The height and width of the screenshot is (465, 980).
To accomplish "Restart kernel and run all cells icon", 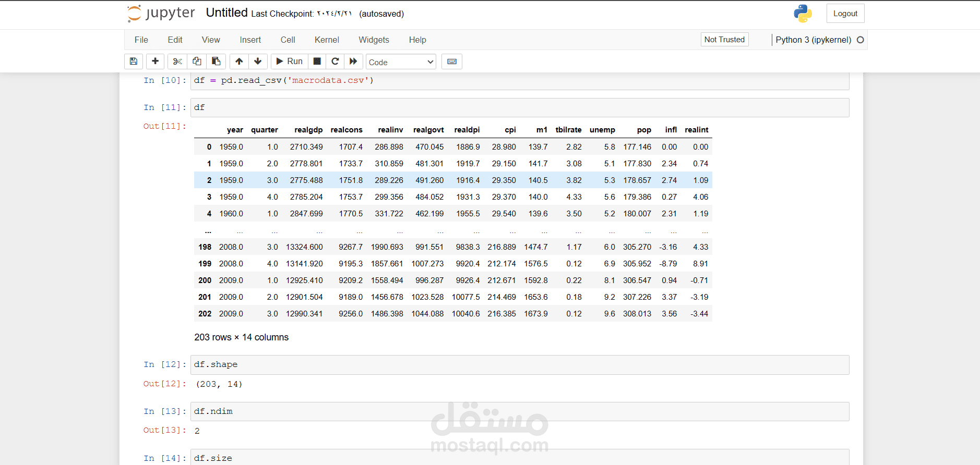I will pos(353,62).
